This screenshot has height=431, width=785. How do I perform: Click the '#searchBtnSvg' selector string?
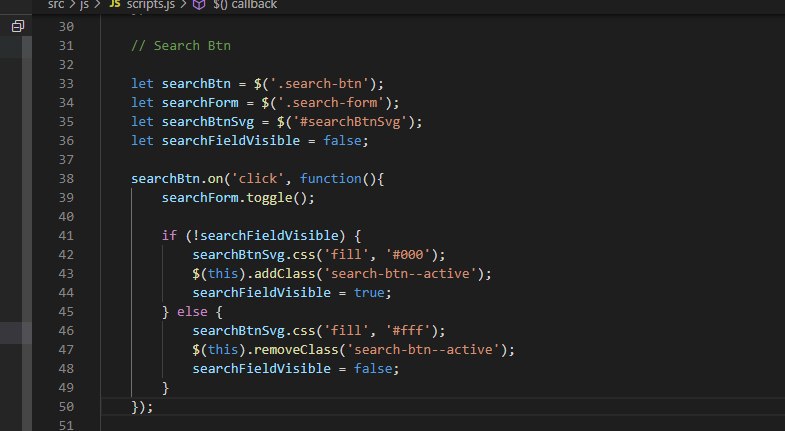350,122
